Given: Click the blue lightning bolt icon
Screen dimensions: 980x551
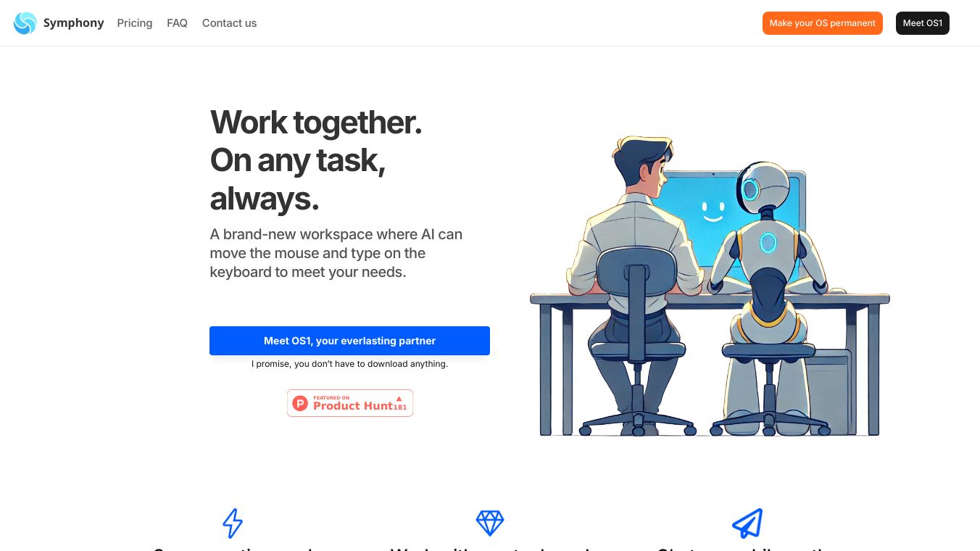Looking at the screenshot, I should tap(233, 523).
